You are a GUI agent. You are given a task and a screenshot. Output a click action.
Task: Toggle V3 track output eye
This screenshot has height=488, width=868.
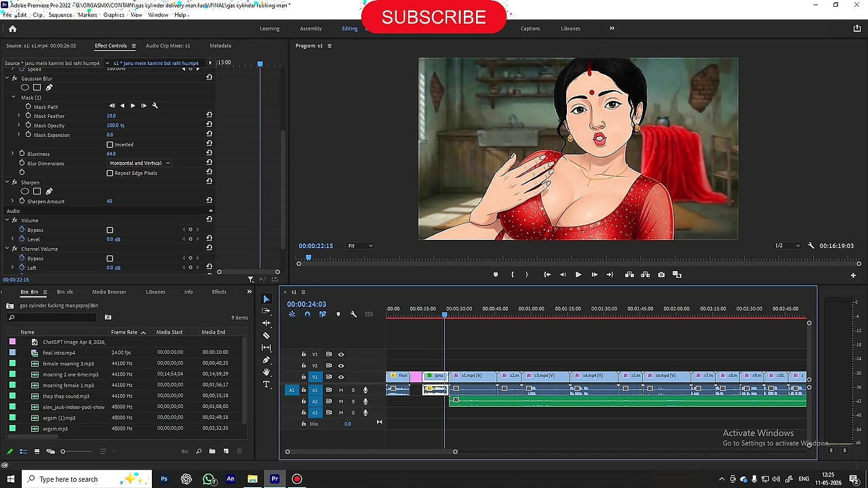(x=341, y=354)
